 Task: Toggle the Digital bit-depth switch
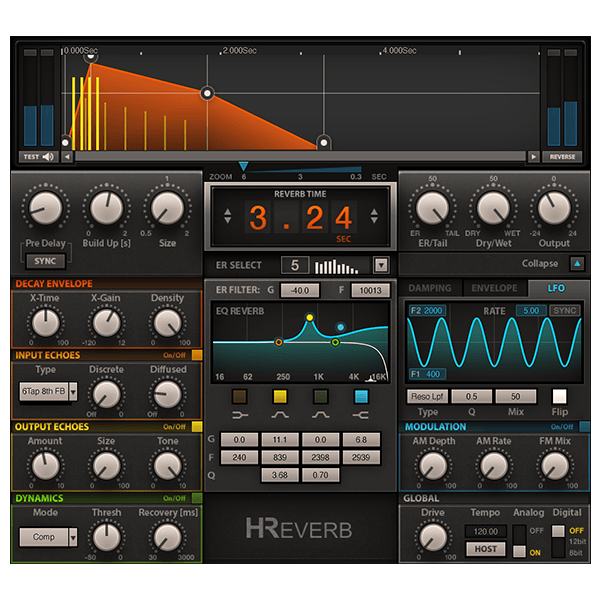click(558, 541)
